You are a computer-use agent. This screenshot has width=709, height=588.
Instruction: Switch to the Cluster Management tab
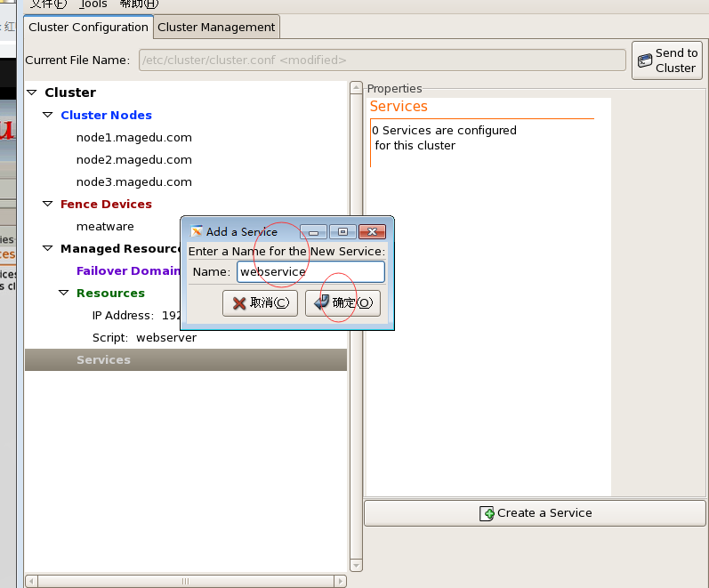point(216,27)
